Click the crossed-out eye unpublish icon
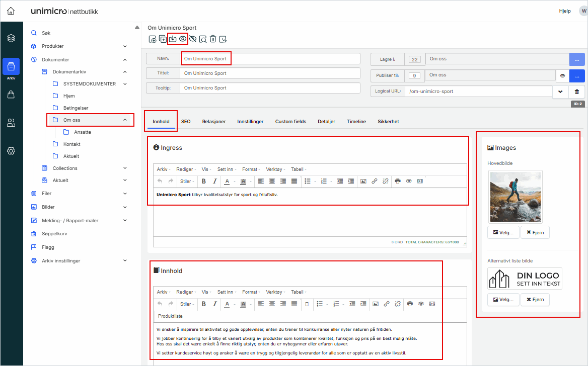 coord(193,39)
